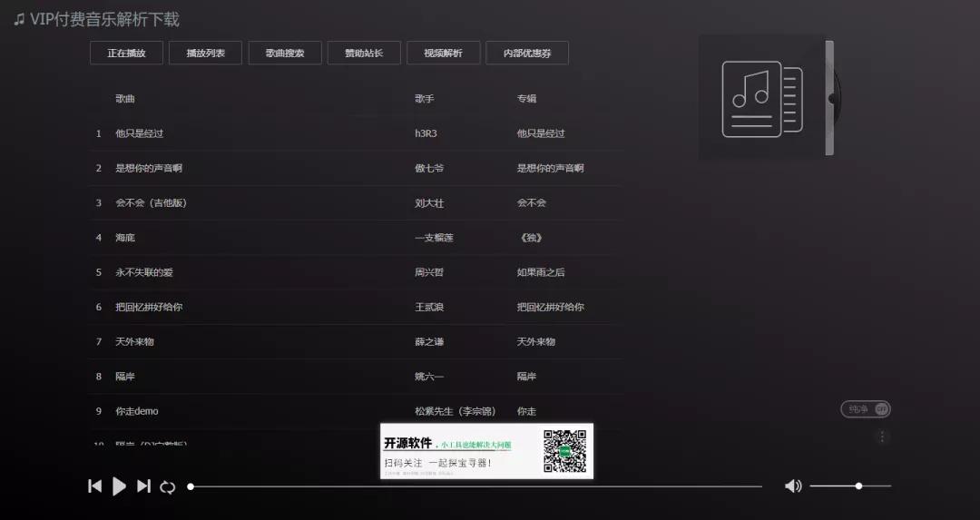Click album 你走
Viewport: 980px width, 520px height.
(526, 411)
